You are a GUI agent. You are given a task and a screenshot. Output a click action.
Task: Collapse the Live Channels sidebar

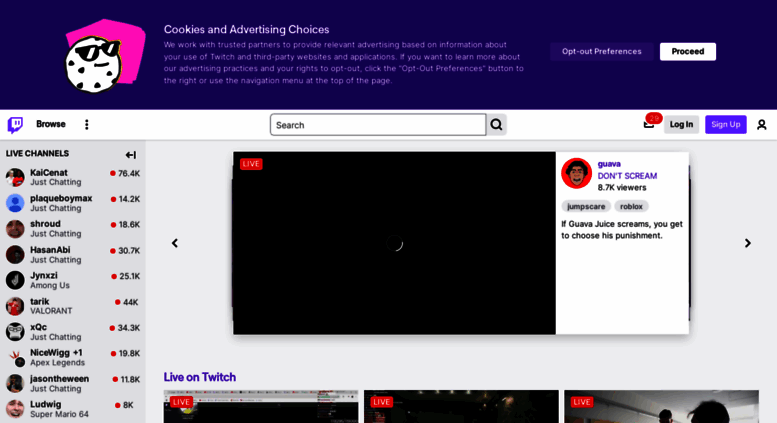pos(131,155)
